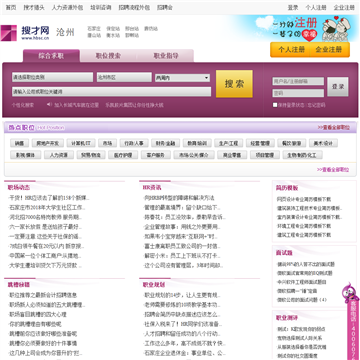Click the password field

(298, 93)
